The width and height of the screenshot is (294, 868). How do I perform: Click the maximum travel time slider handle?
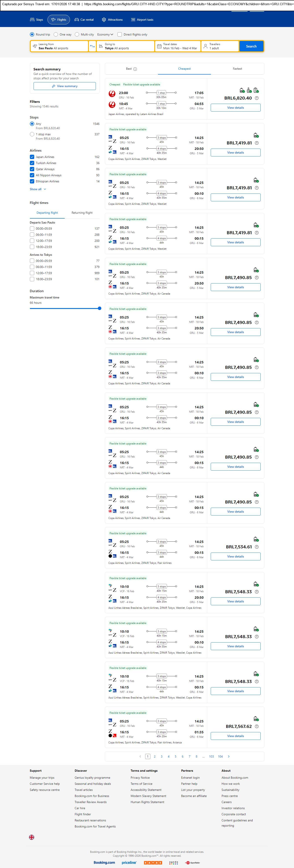(99, 308)
